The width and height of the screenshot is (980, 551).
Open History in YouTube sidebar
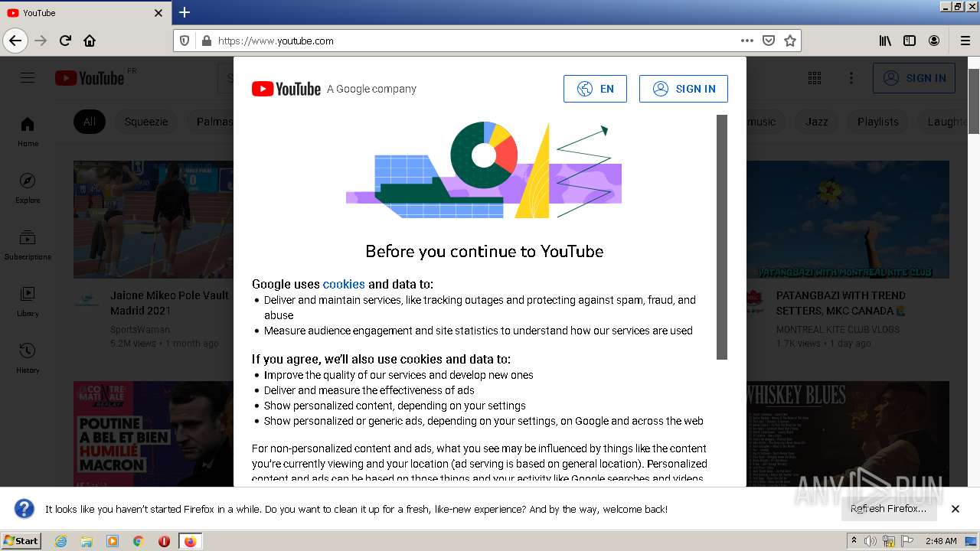(28, 358)
